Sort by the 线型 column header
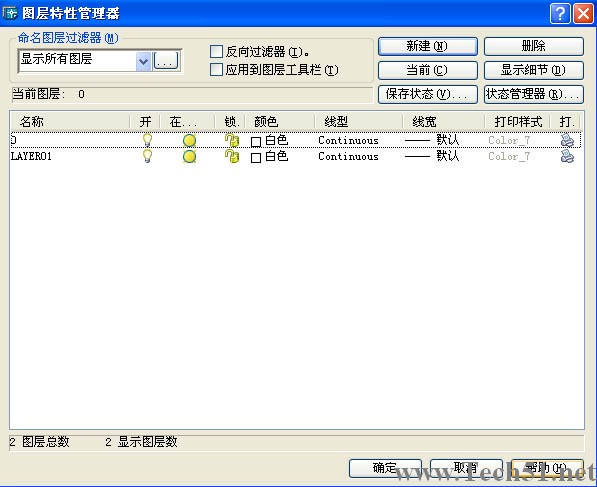The height and width of the screenshot is (487, 597). (x=358, y=122)
